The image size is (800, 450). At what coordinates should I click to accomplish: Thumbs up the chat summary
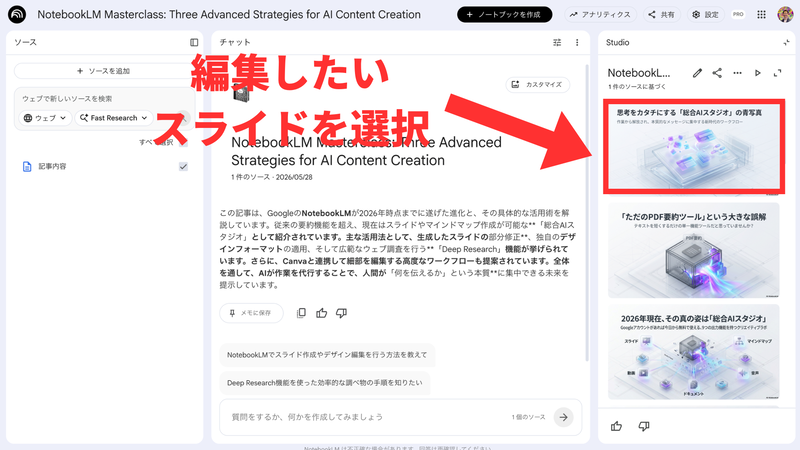click(321, 313)
